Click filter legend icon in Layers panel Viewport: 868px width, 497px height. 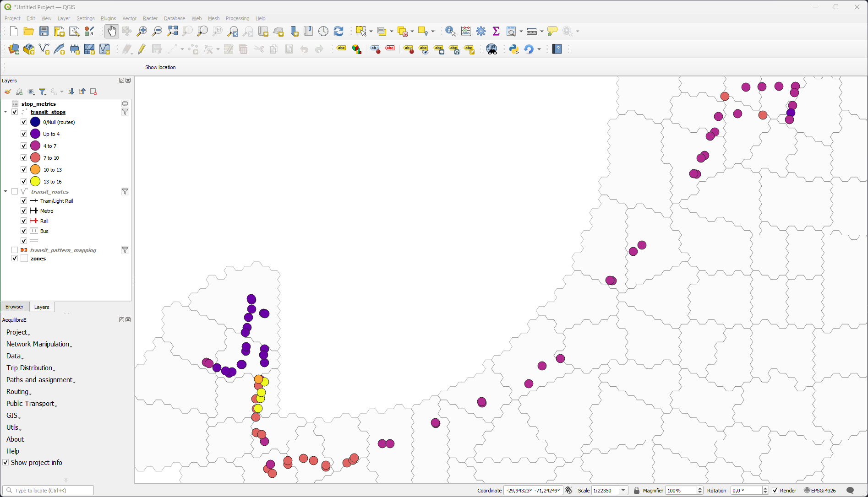pos(43,92)
